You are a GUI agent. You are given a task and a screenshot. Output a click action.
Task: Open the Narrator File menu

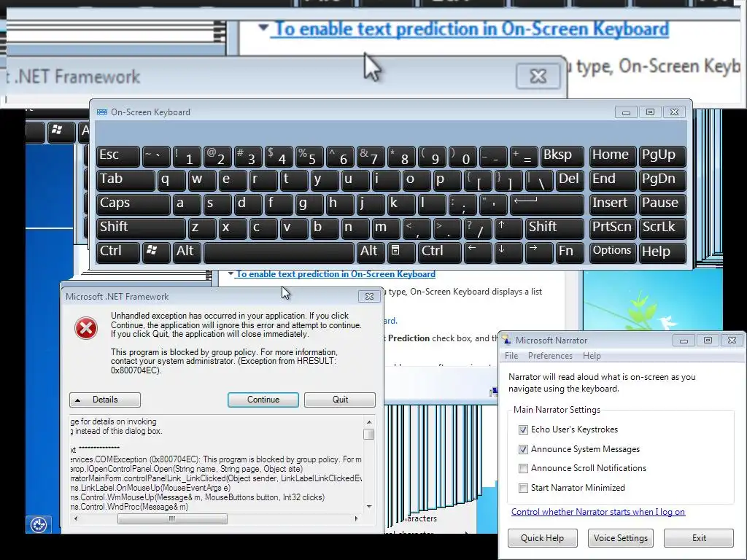click(511, 356)
